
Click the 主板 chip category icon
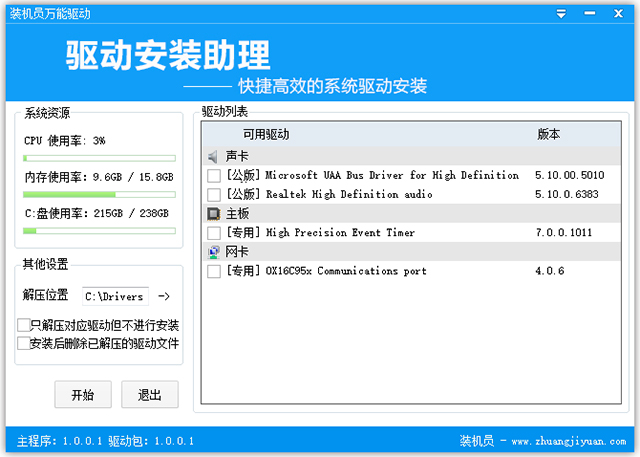213,213
